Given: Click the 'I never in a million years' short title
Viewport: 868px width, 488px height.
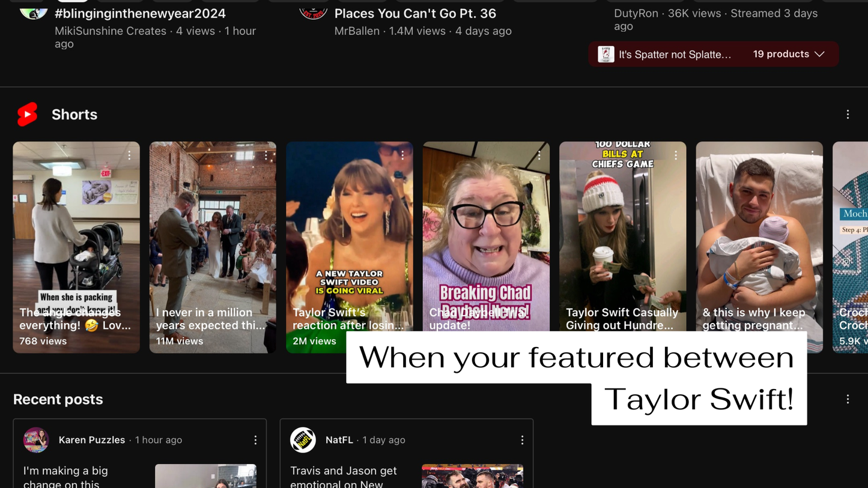Looking at the screenshot, I should click(x=211, y=319).
